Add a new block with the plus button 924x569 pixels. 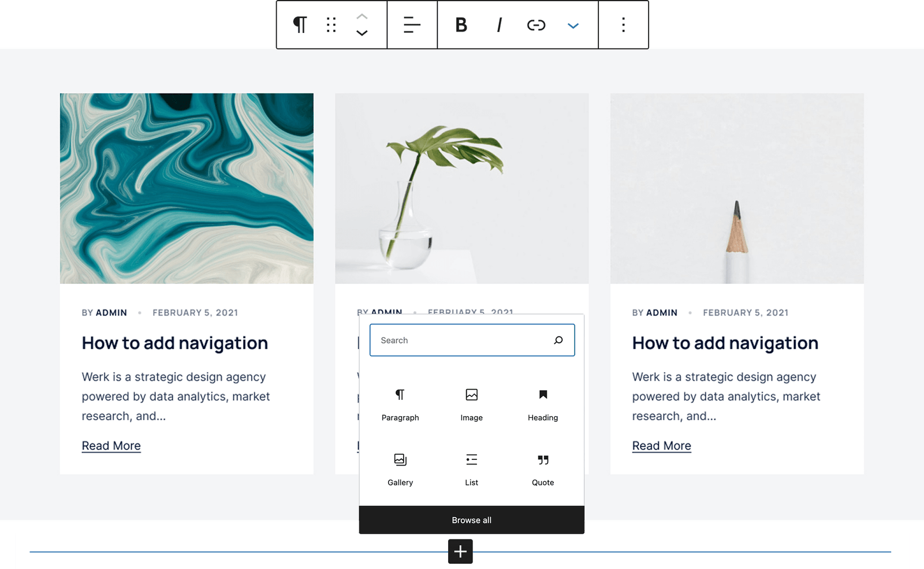[460, 552]
